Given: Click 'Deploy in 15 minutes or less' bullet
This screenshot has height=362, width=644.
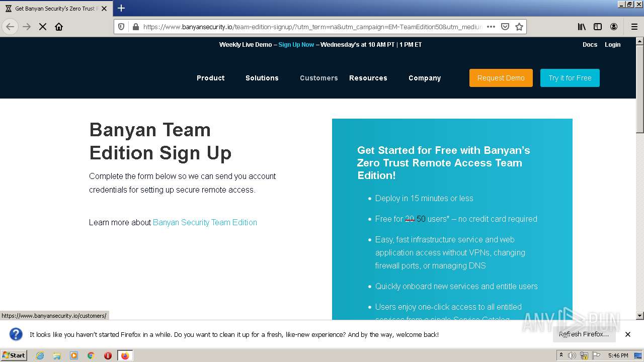Looking at the screenshot, I should point(424,198).
